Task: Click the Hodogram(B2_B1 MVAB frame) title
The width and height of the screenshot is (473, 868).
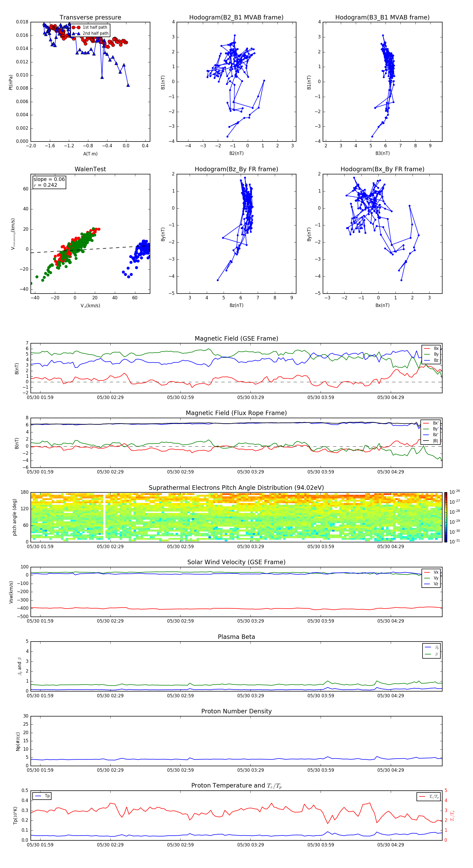Action: [x=236, y=17]
